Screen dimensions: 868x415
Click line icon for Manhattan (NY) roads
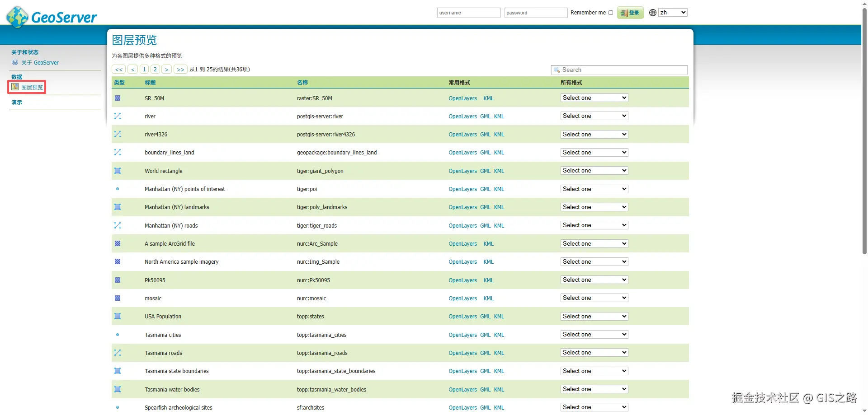coord(118,225)
